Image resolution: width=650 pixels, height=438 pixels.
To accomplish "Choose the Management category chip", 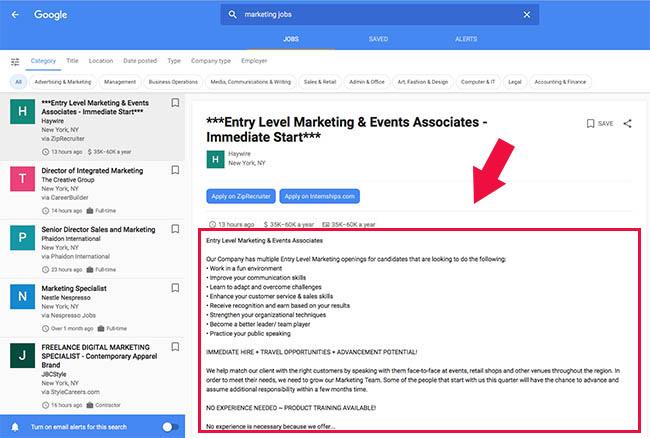I will click(x=120, y=82).
